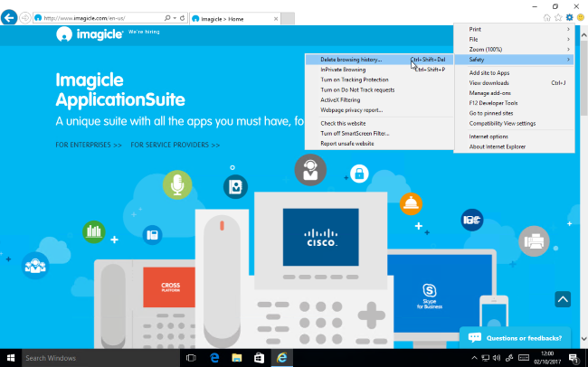Turn off SmartScreen Filter...

coord(379,134)
